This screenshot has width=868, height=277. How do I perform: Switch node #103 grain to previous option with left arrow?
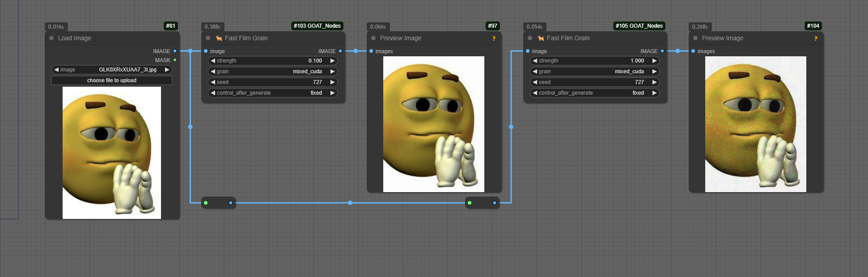(213, 71)
